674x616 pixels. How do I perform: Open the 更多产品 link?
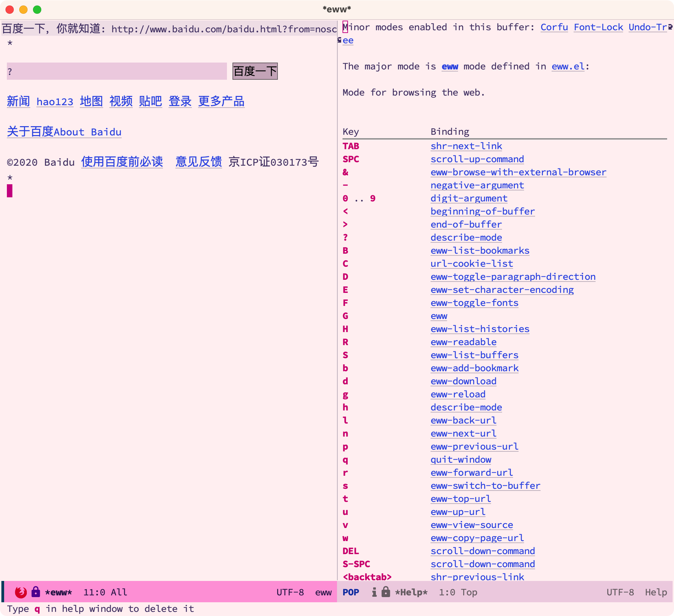(x=221, y=101)
